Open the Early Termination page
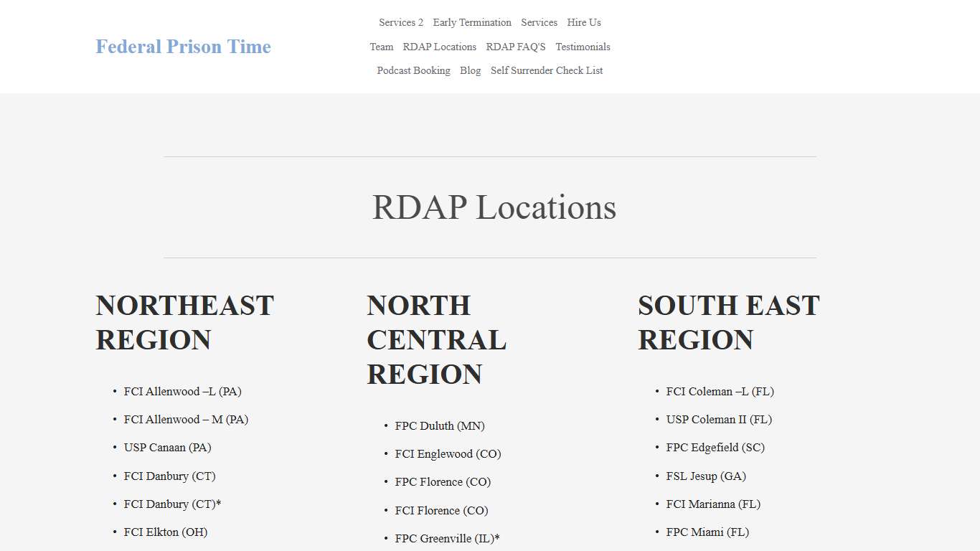980x551 pixels. (x=472, y=22)
